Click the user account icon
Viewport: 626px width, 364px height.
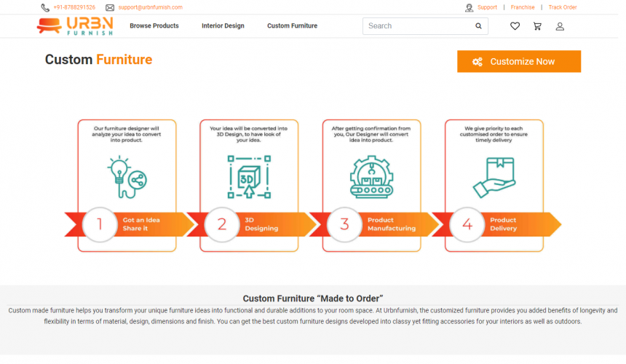point(560,26)
